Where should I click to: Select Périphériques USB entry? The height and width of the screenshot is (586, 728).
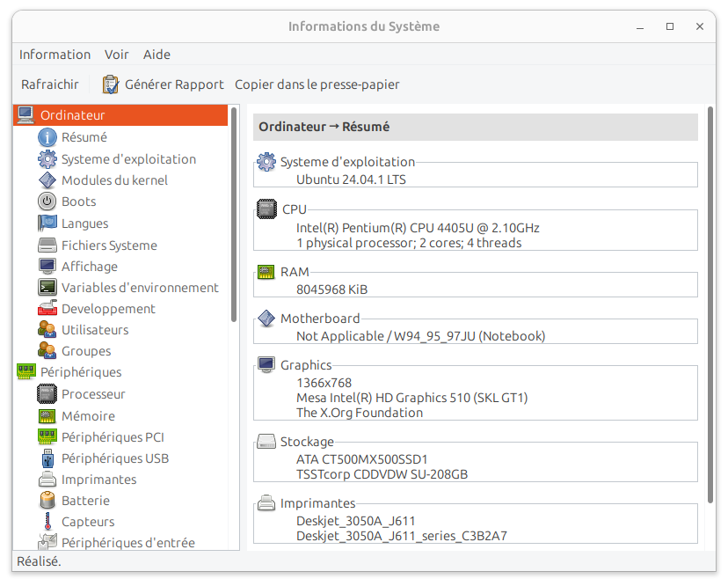tap(115, 458)
